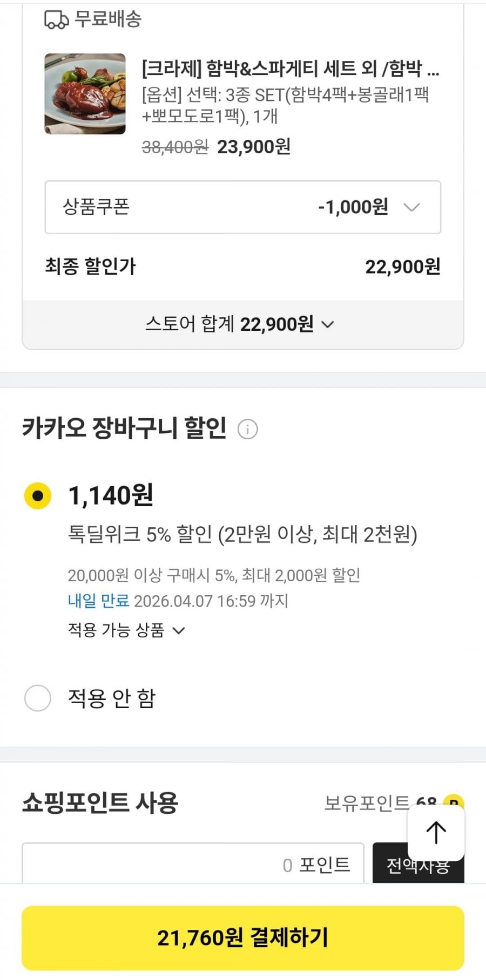Image resolution: width=486 pixels, height=980 pixels.
Task: Tap the yellow P point coin icon
Action: 454,802
